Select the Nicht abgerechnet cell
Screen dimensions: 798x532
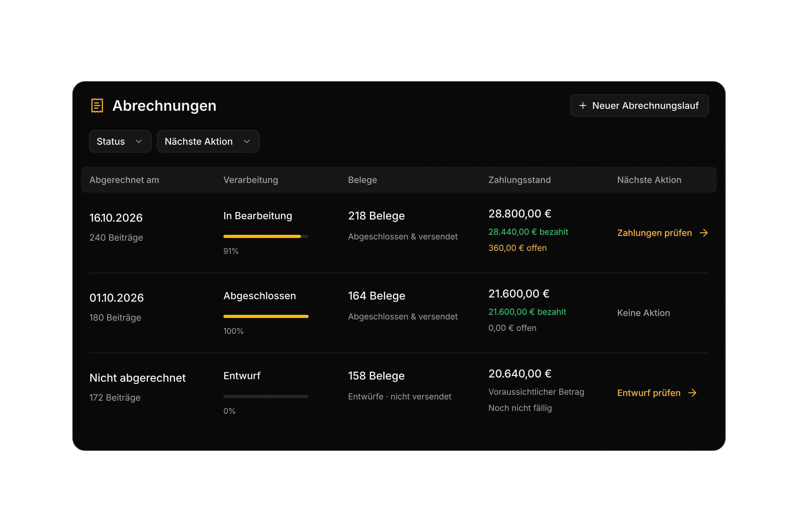tap(137, 378)
